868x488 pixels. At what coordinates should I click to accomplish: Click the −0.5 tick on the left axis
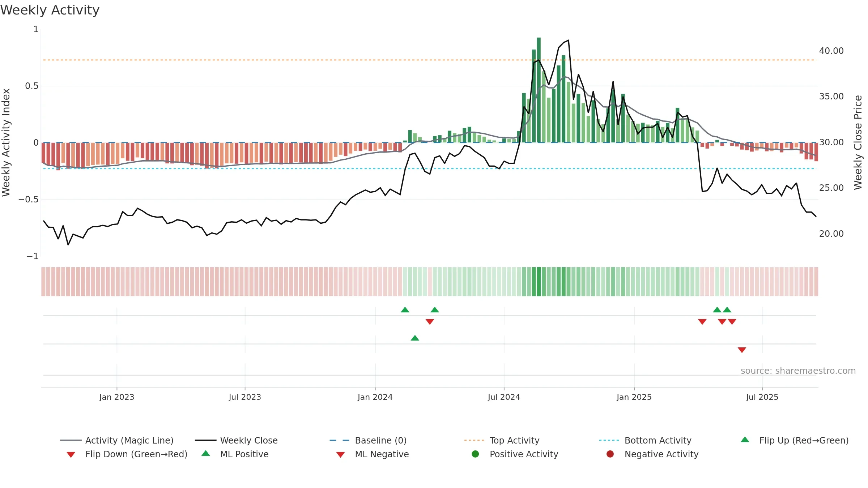pos(28,199)
